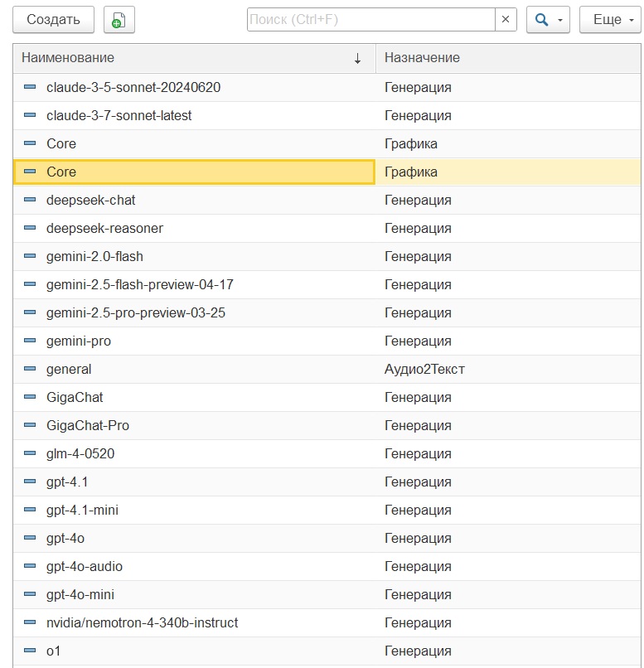Click row icon beside deepseek-chat
This screenshot has height=668, width=644.
coord(30,200)
